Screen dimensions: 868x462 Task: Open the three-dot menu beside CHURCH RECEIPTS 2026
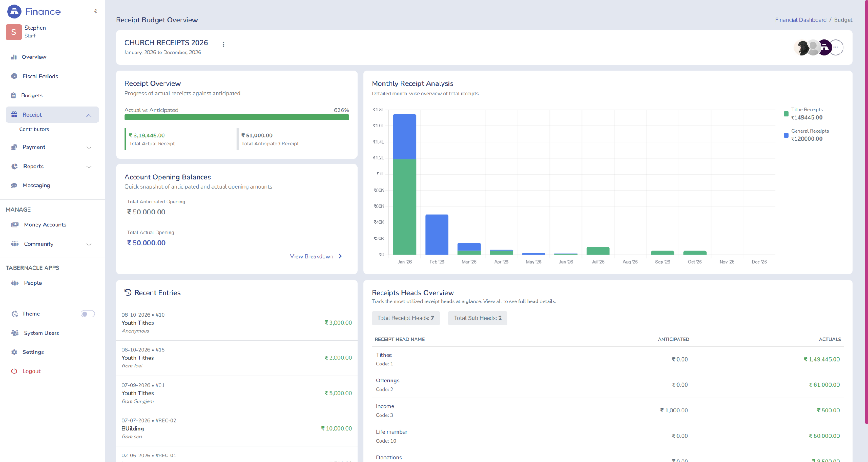[223, 44]
